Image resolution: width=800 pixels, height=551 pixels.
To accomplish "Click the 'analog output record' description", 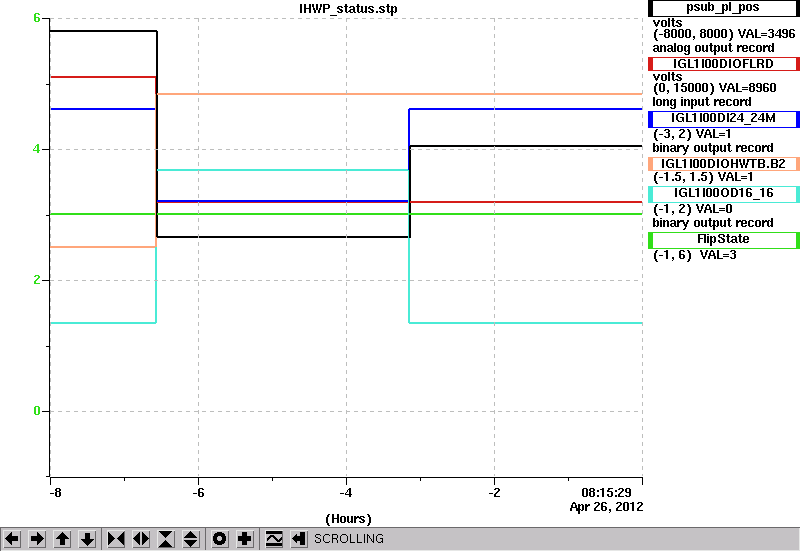I will 713,48.
